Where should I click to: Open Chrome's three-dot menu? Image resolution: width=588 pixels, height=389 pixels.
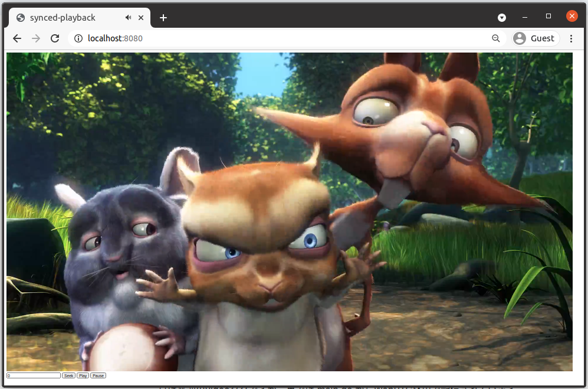571,38
